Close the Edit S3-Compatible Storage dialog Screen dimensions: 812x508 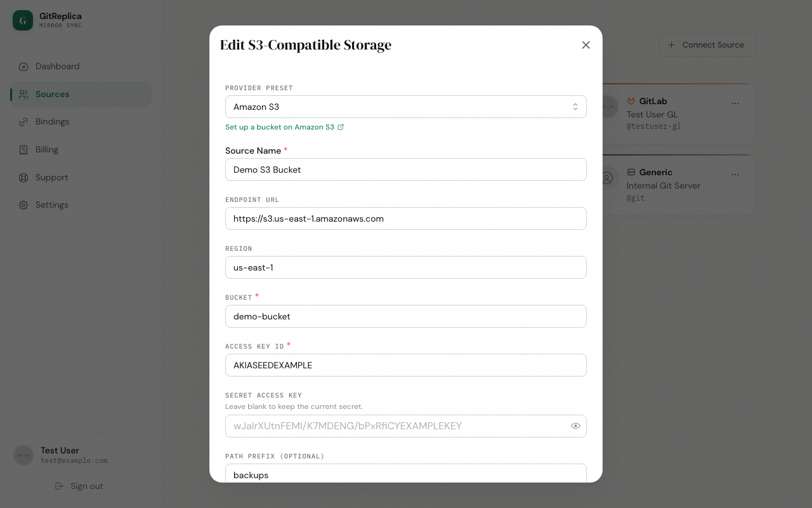click(586, 45)
